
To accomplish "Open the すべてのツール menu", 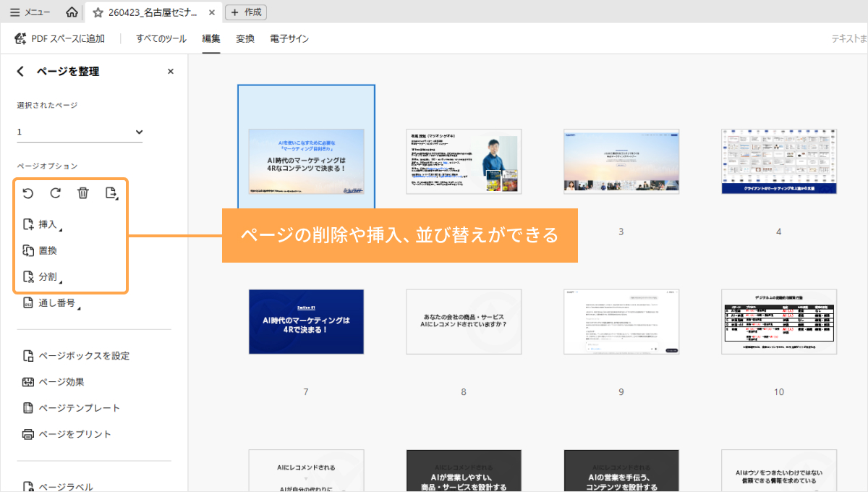I will click(x=161, y=38).
